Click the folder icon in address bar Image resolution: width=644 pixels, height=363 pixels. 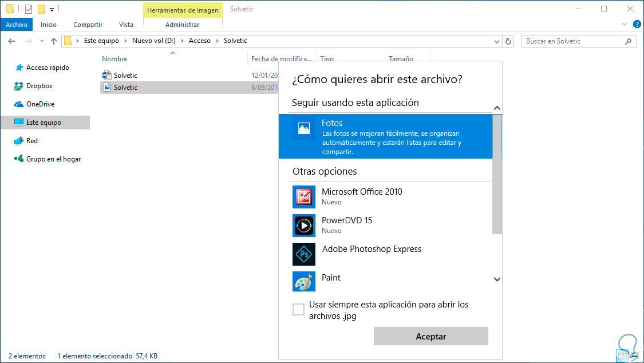68,41
